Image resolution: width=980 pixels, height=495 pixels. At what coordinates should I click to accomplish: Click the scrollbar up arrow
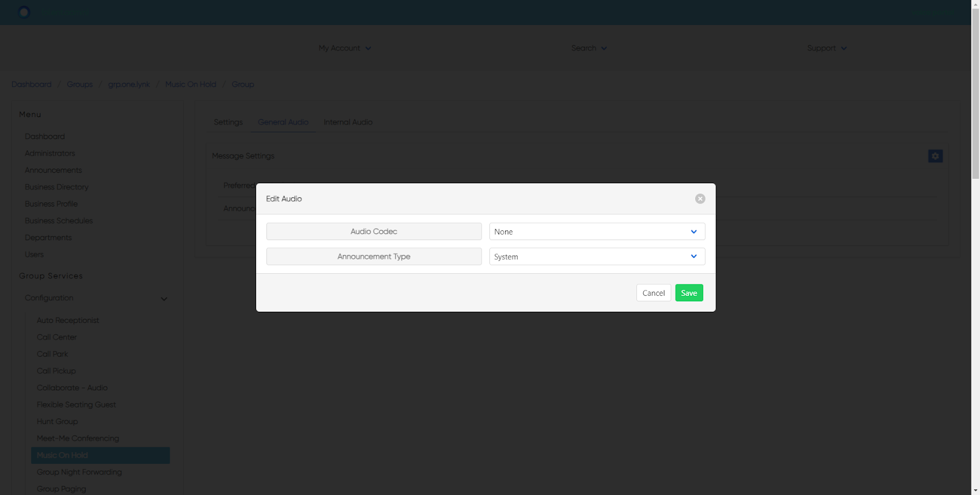[x=976, y=4]
